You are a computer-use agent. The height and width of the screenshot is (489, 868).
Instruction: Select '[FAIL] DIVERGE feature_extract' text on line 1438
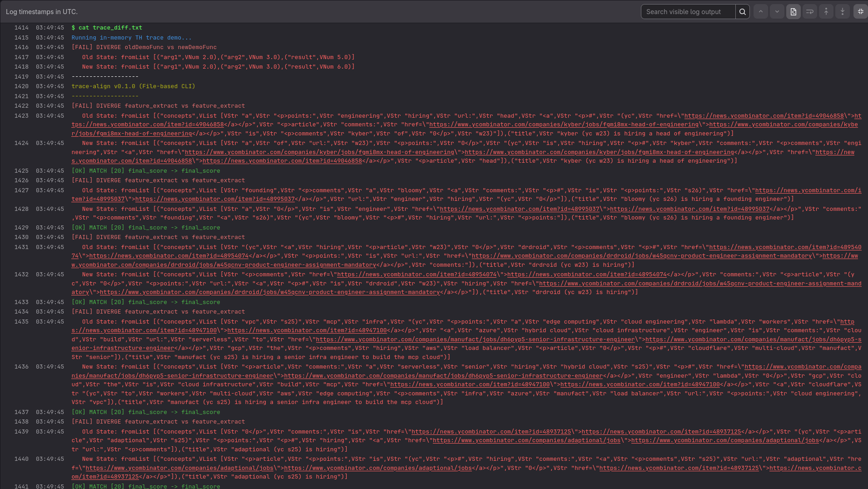click(x=124, y=422)
